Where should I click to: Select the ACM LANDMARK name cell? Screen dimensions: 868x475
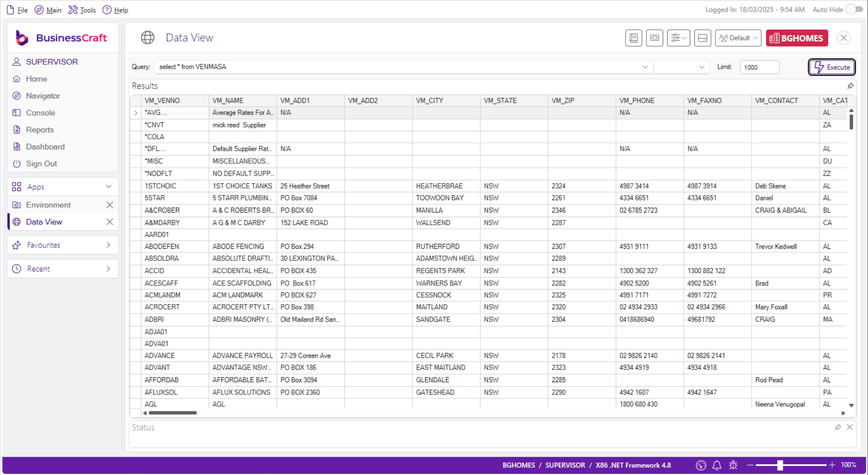coord(242,295)
